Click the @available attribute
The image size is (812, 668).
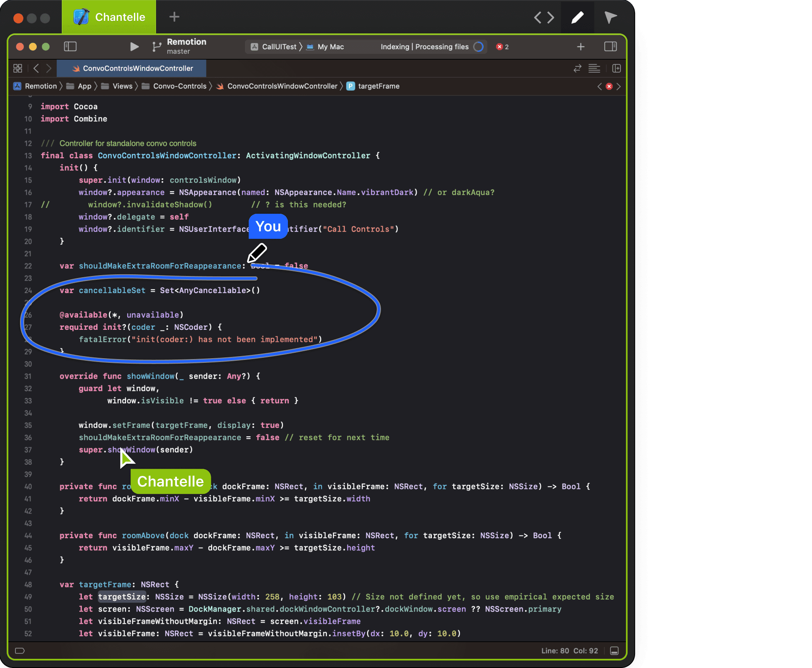(83, 315)
